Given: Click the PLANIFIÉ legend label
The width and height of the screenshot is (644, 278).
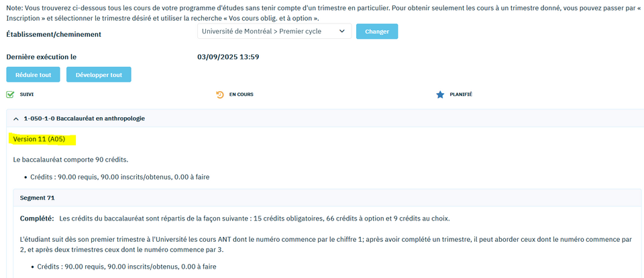Looking at the screenshot, I should (x=461, y=94).
